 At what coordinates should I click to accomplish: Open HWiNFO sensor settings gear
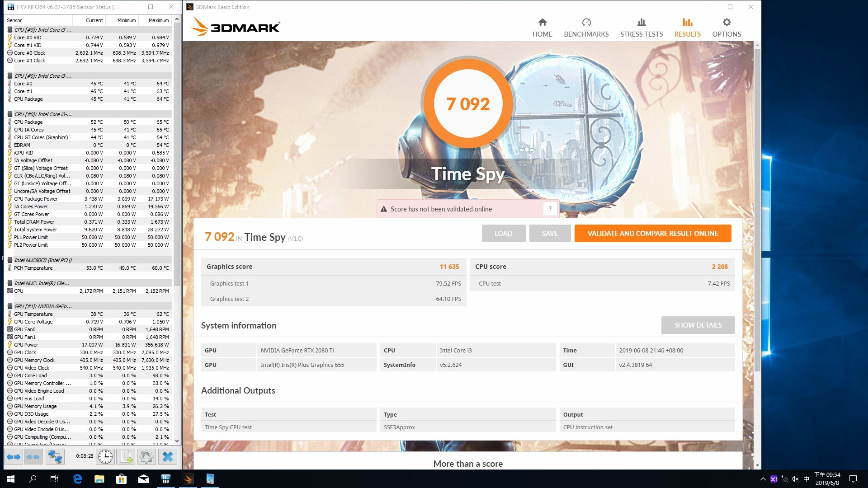pos(146,457)
